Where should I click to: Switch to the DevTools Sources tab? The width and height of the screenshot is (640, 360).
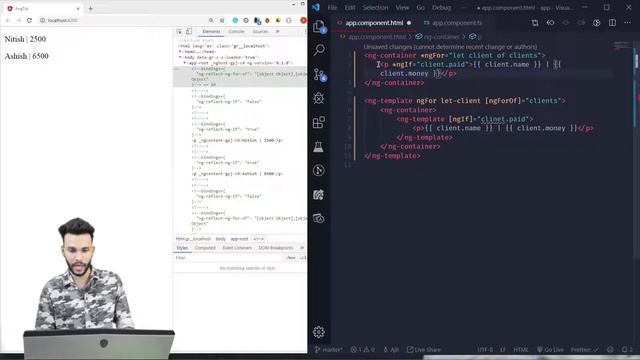(260, 31)
